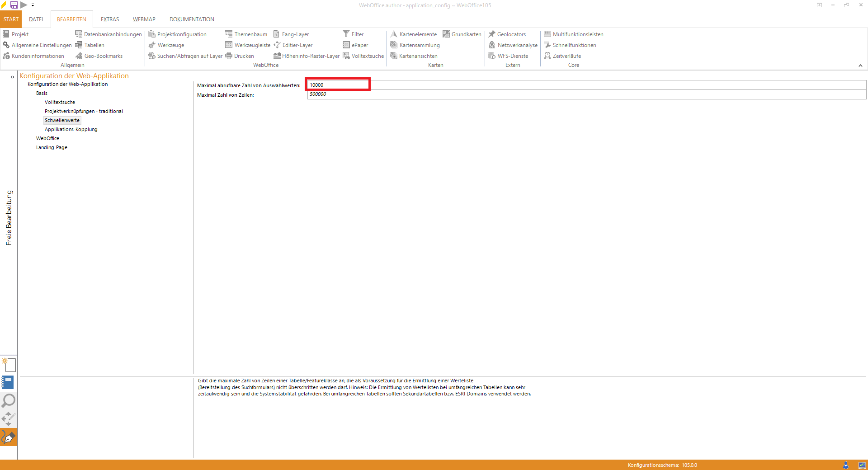Screen dimensions: 868x470
Task: Open Themenbaum from the ribbon
Action: coord(246,34)
